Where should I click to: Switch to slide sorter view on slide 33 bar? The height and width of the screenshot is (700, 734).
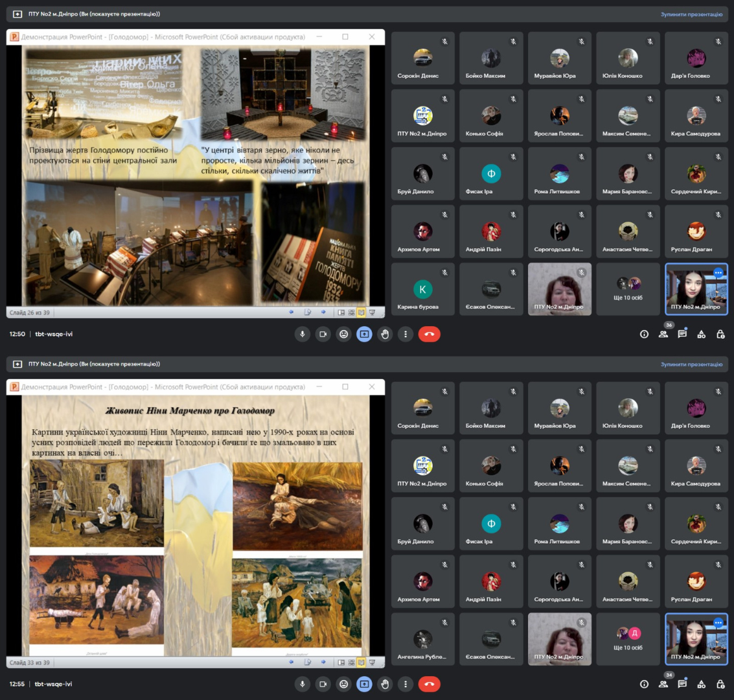[352, 662]
